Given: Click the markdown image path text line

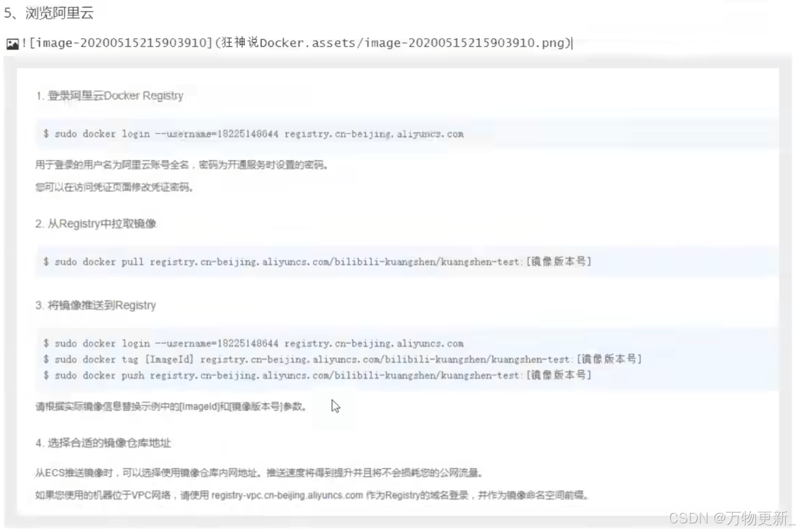Looking at the screenshot, I should click(x=296, y=43).
